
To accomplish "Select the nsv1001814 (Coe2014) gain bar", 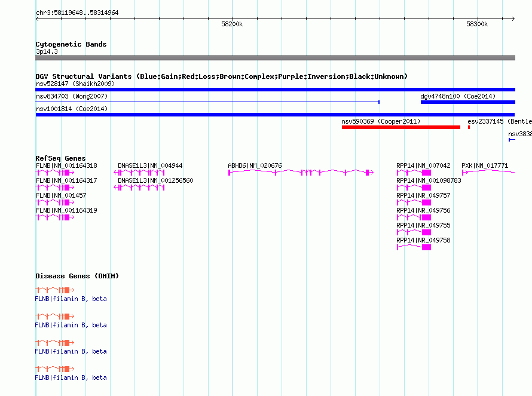I will pos(275,115).
